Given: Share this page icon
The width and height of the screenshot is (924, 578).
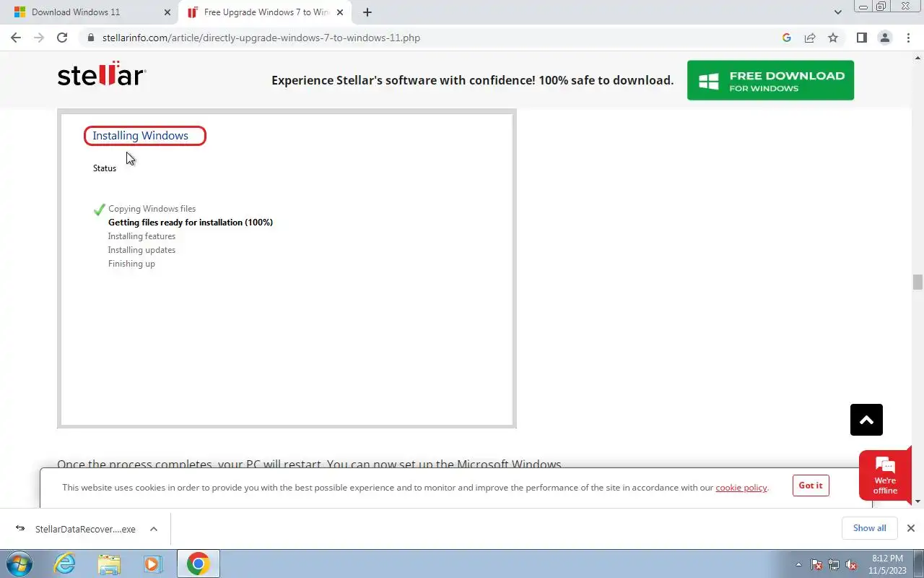Looking at the screenshot, I should click(x=810, y=38).
